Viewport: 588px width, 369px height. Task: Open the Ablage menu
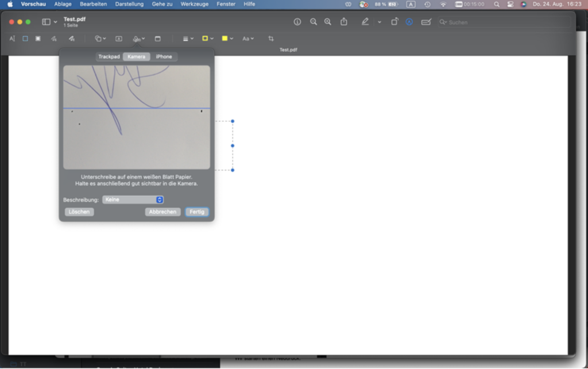[63, 4]
